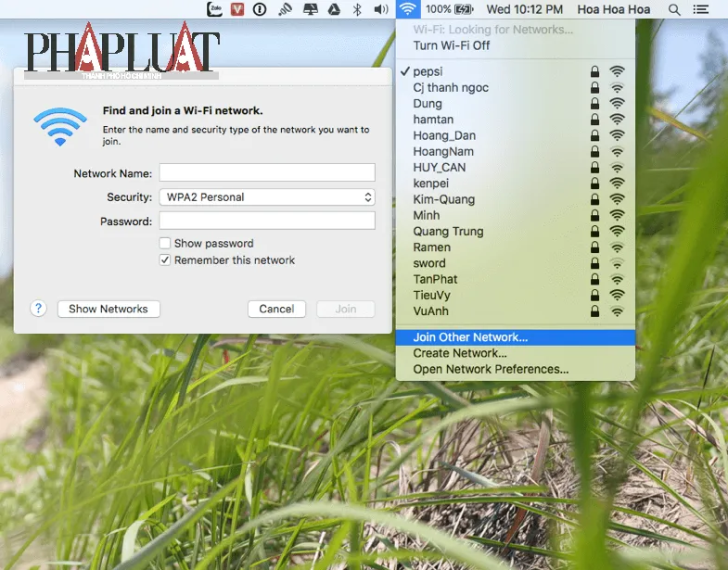The width and height of the screenshot is (728, 570).
Task: Select Join Other Network menu item
Action: tap(470, 337)
